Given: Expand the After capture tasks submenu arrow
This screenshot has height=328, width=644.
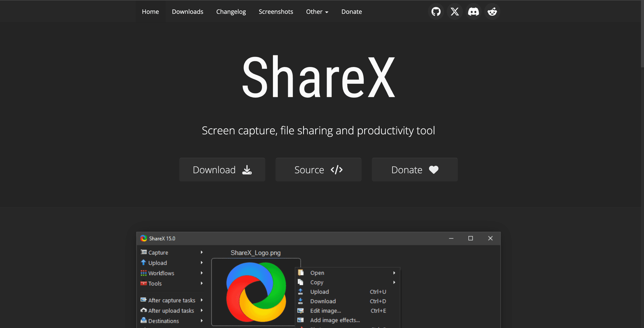Looking at the screenshot, I should [x=202, y=300].
